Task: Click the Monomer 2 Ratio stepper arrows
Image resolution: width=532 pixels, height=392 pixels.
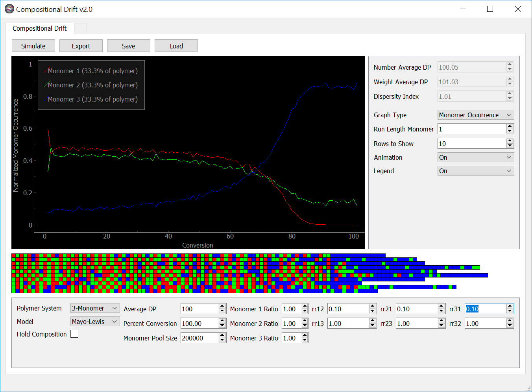Action: (305, 324)
